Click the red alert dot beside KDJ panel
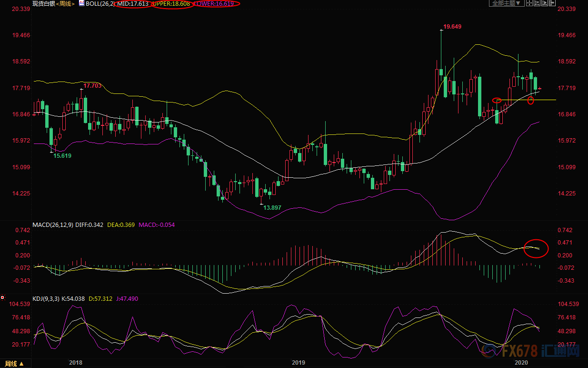This screenshot has height=368, width=588. pos(2,297)
